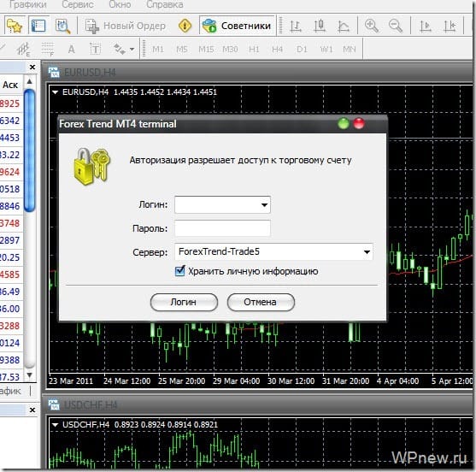This screenshot has height=472, width=476.
Task: Select the D1 timeframe
Action: coord(302,50)
